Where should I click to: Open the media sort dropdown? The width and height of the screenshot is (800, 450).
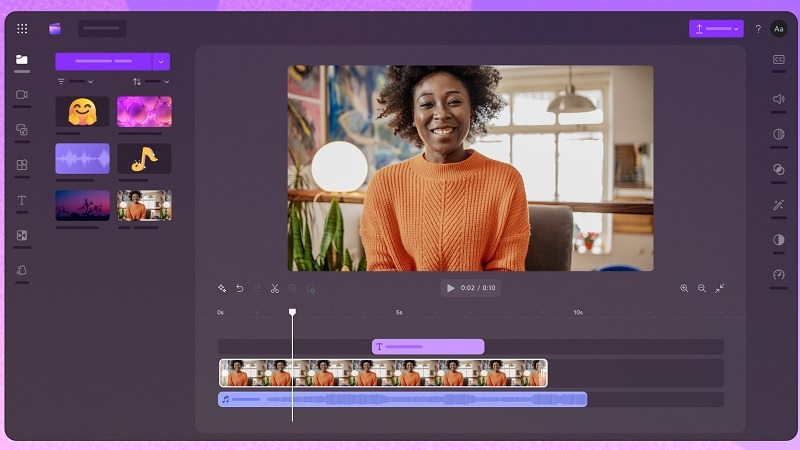(x=151, y=82)
